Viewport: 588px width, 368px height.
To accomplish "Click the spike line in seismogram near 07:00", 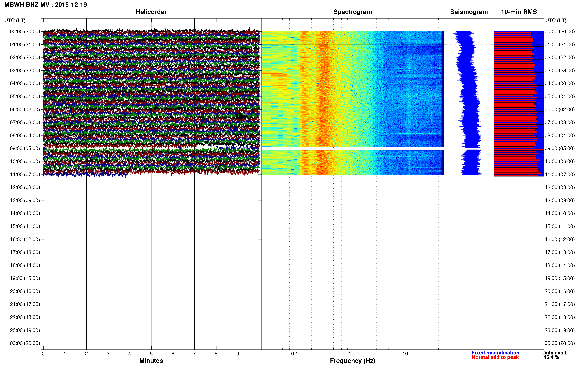I will [x=470, y=120].
